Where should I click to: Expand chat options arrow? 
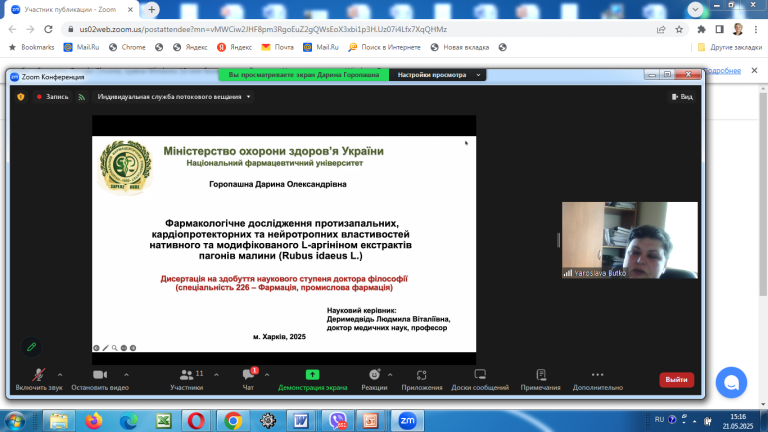click(x=267, y=375)
